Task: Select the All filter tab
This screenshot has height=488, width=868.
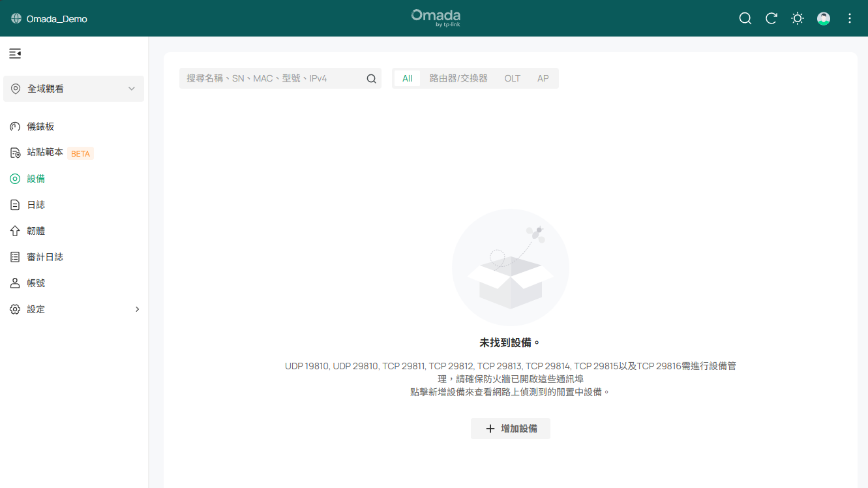Action: point(408,78)
